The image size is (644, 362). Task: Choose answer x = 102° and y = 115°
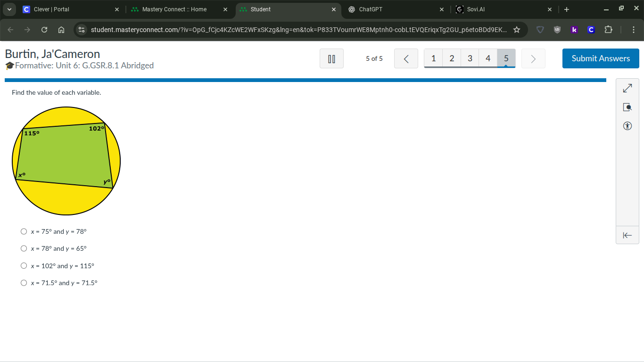coord(24,266)
